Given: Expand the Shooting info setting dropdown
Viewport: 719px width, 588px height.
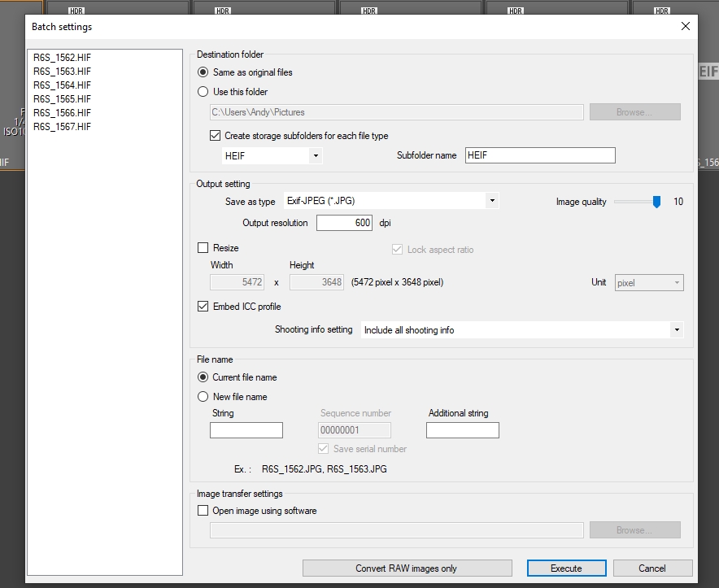Looking at the screenshot, I should (676, 329).
